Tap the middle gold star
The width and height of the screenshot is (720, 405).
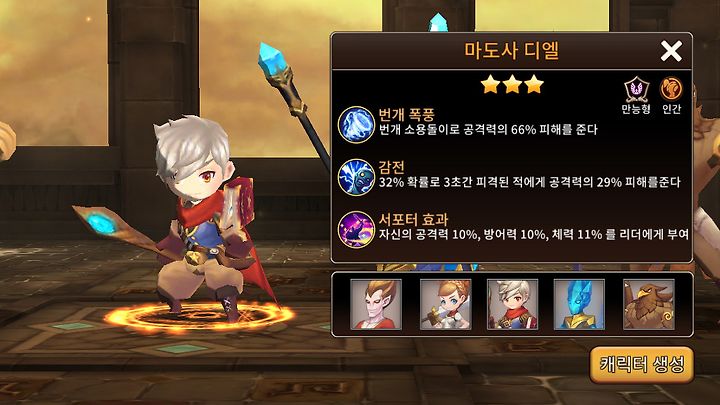point(512,85)
